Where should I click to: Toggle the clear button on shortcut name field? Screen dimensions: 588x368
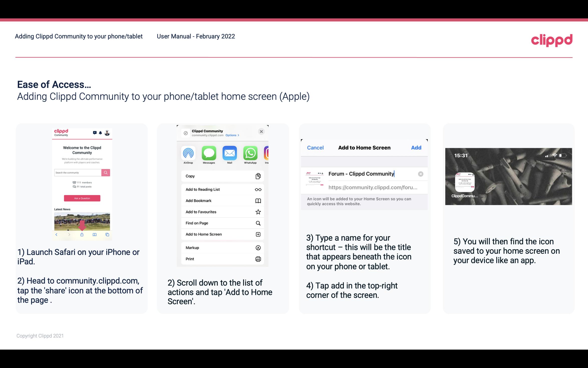[x=420, y=173]
